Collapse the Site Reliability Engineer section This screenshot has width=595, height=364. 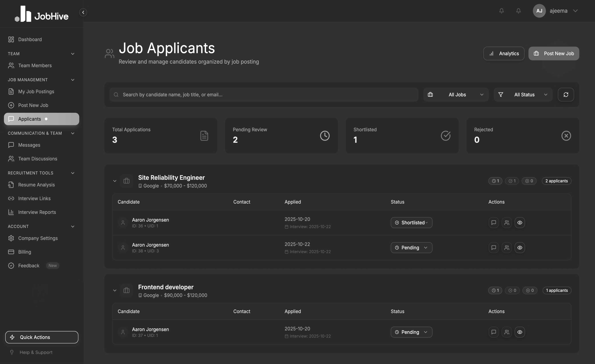pyautogui.click(x=115, y=181)
